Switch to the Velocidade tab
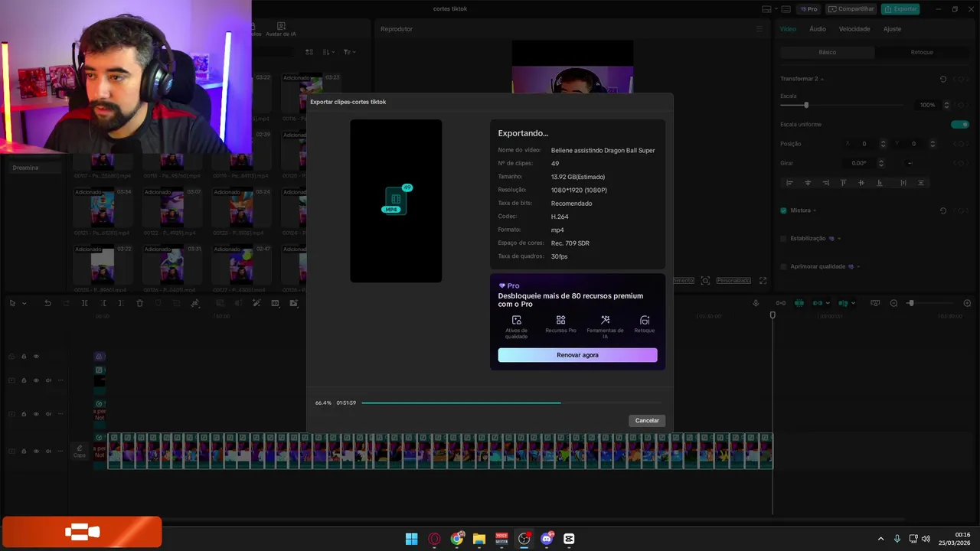 point(854,29)
